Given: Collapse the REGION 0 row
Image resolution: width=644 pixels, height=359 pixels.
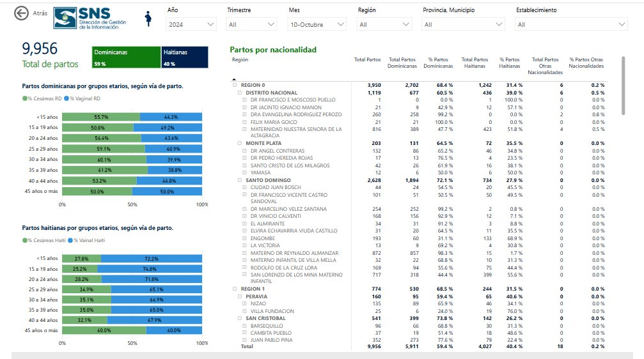Looking at the screenshot, I should click(x=235, y=85).
